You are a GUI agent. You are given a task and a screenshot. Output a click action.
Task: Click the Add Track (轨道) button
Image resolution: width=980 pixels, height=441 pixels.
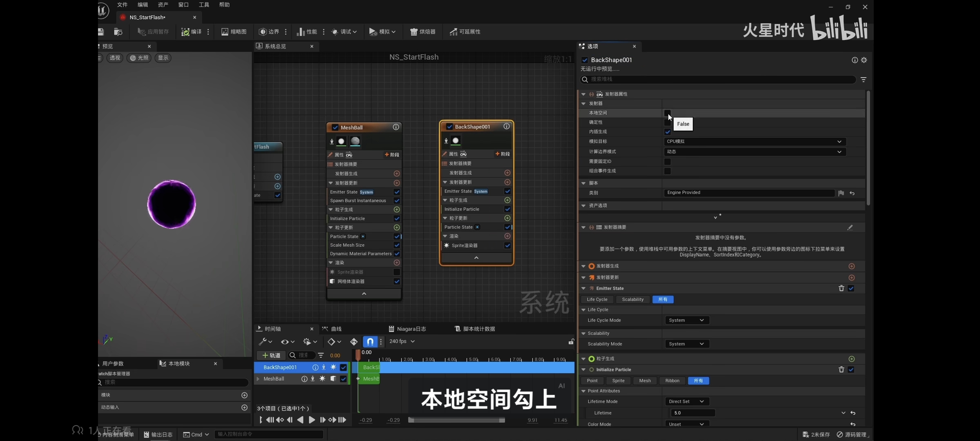271,355
